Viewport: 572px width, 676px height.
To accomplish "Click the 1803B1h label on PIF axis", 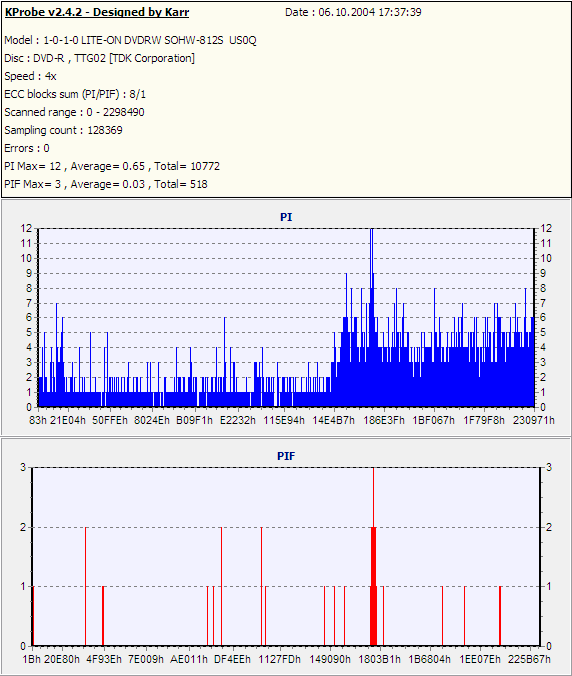I will pos(379,659).
